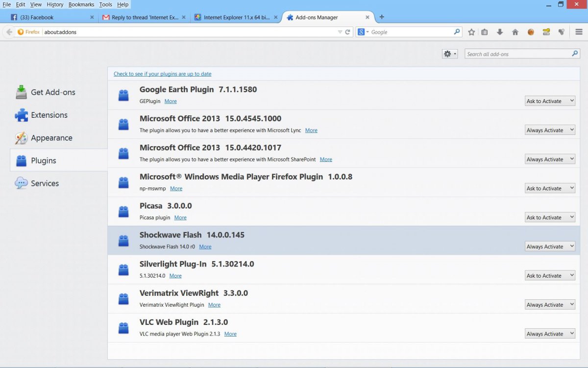Viewport: 588px width, 368px height.
Task: Open a new tab with the plus button
Action: [x=382, y=17]
